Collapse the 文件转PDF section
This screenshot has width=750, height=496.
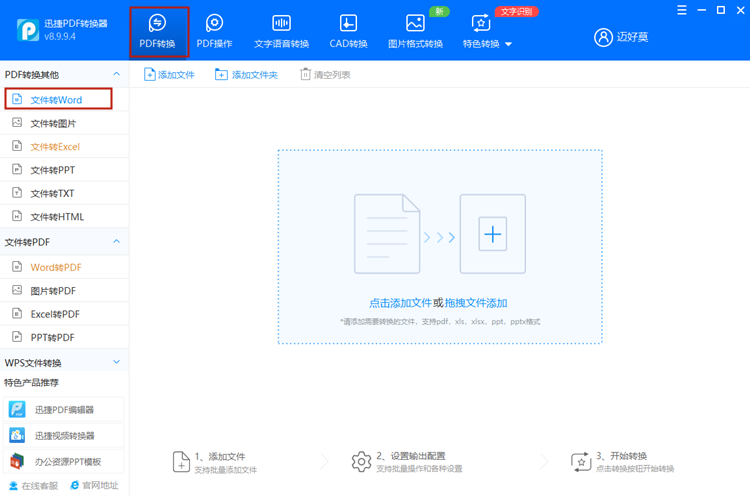pyautogui.click(x=116, y=242)
